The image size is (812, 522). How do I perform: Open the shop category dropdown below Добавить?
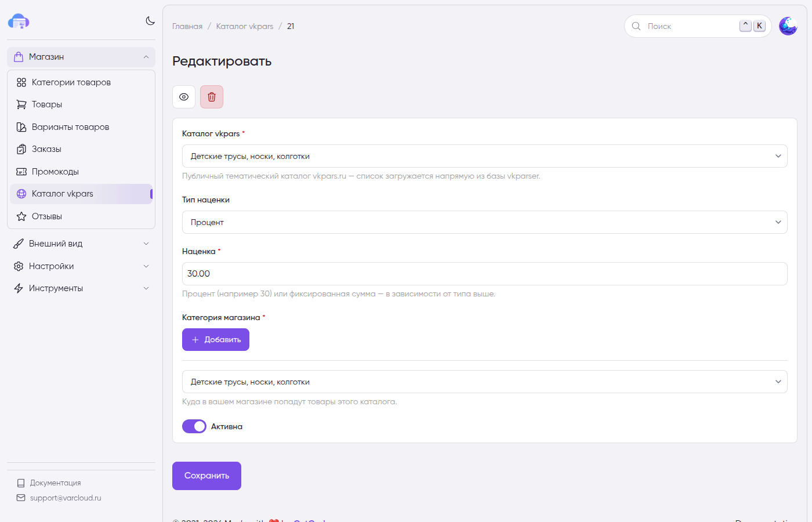coord(485,382)
